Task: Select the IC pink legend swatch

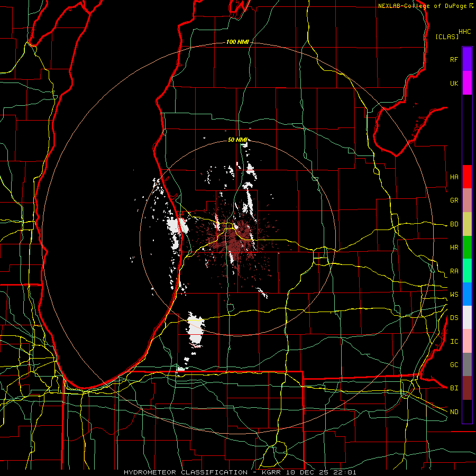Action: pyautogui.click(x=467, y=341)
